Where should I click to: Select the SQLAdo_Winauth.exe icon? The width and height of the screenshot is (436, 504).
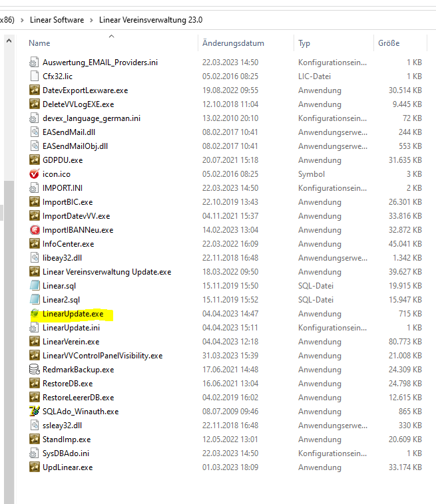35,412
